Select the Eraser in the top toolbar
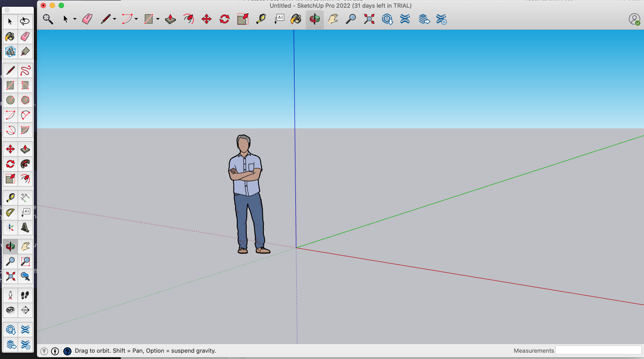This screenshot has width=644, height=359. (x=87, y=19)
